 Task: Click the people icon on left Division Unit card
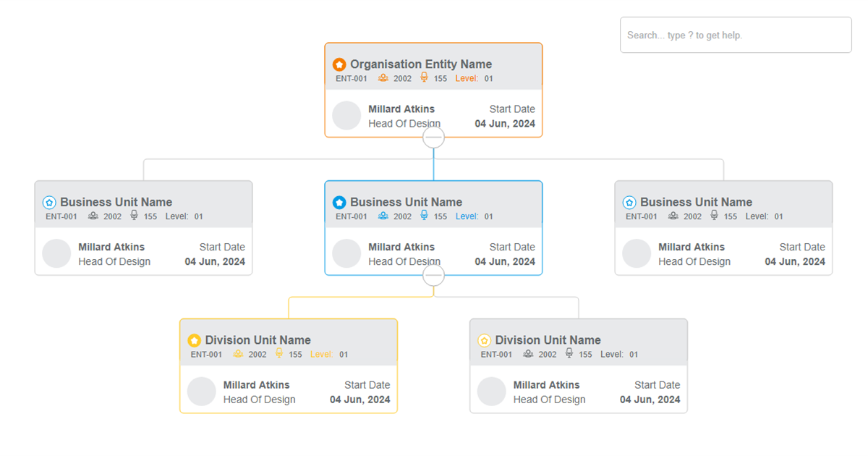coord(238,354)
